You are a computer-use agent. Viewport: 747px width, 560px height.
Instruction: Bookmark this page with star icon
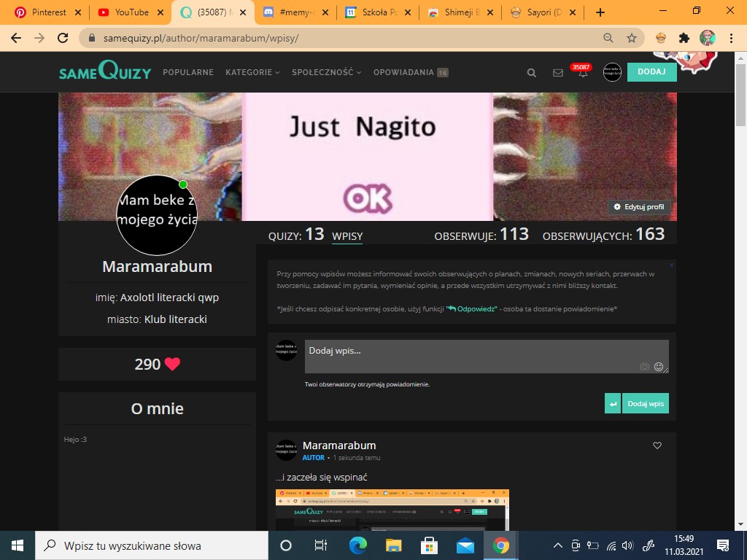coord(632,37)
